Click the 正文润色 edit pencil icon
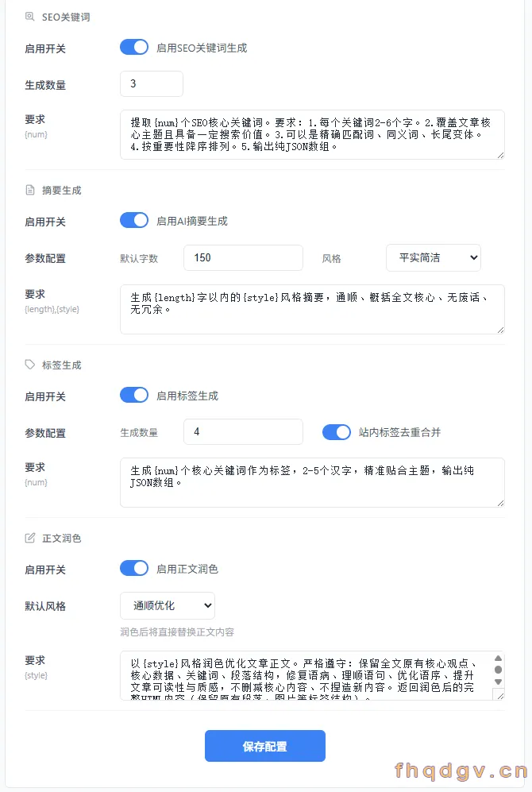This screenshot has height=792, width=532. (30, 538)
